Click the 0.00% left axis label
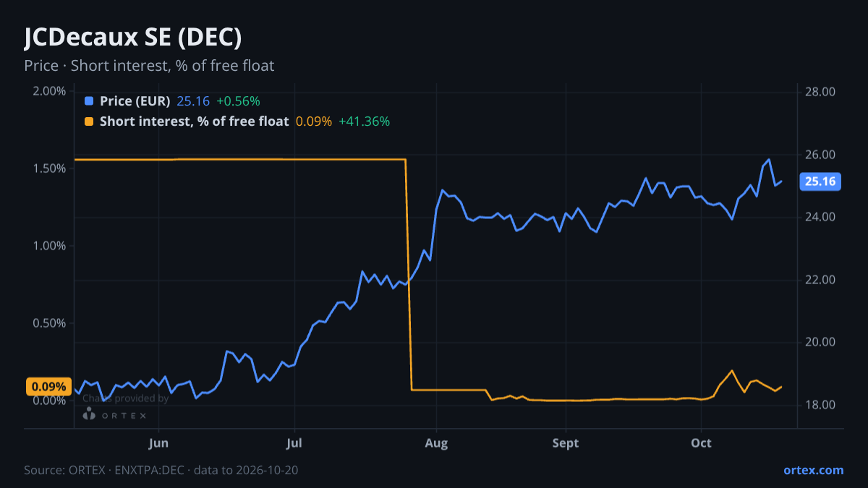Viewport: 868px width, 488px height. (x=49, y=401)
